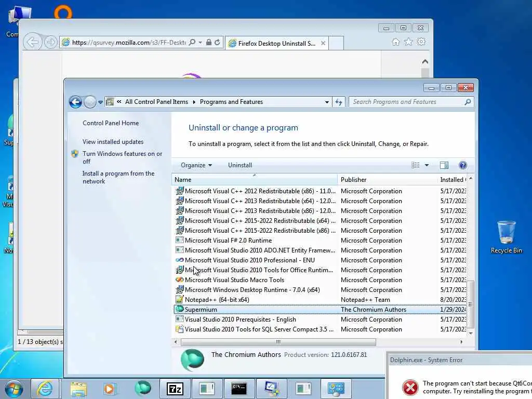Click the search magnifier icon in Control Panel
This screenshot has width=532, height=399.
point(468,102)
